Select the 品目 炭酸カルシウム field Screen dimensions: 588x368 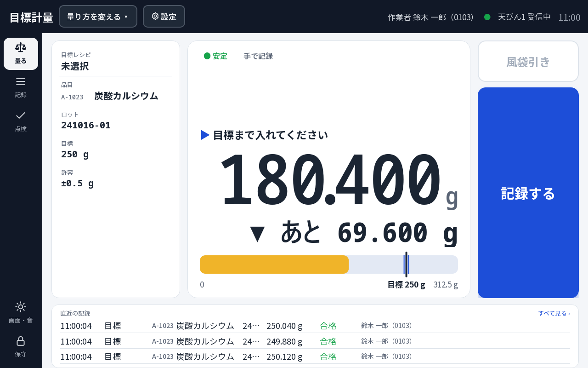coord(116,91)
